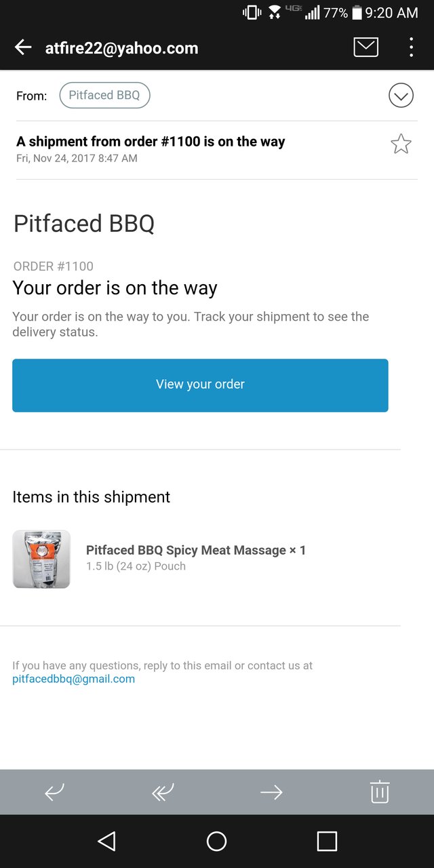Viewport: 434px width, 868px height.
Task: Select the Pitfaced BBQ Spicy Meat Massage item title
Action: coord(196,550)
